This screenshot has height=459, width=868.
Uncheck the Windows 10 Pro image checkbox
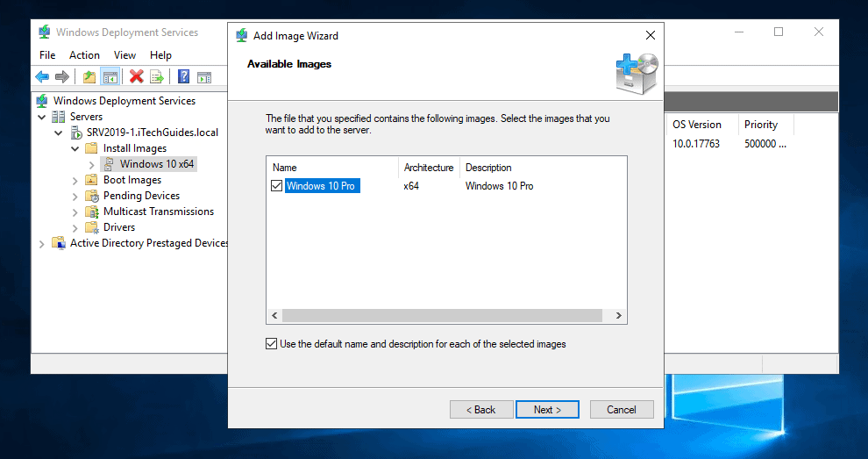[x=277, y=186]
